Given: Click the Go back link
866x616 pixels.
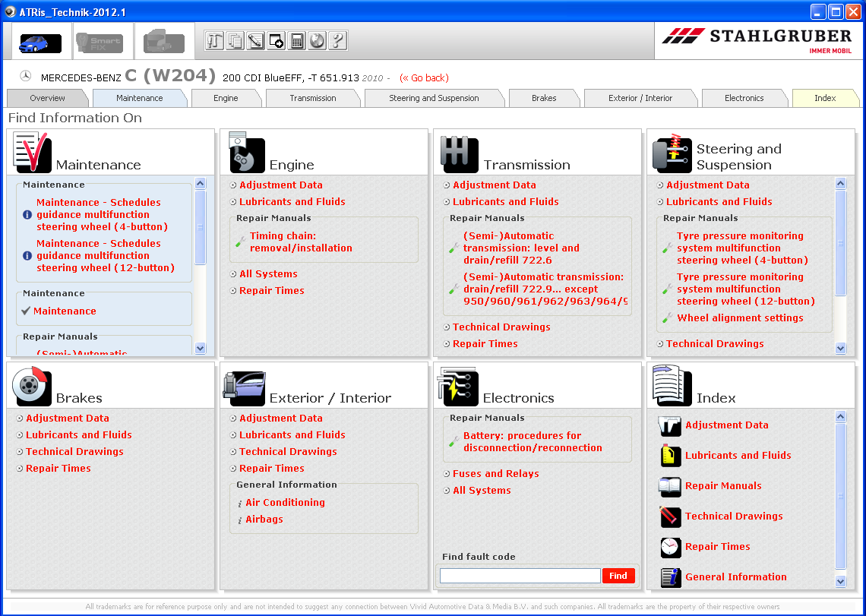Looking at the screenshot, I should (424, 78).
